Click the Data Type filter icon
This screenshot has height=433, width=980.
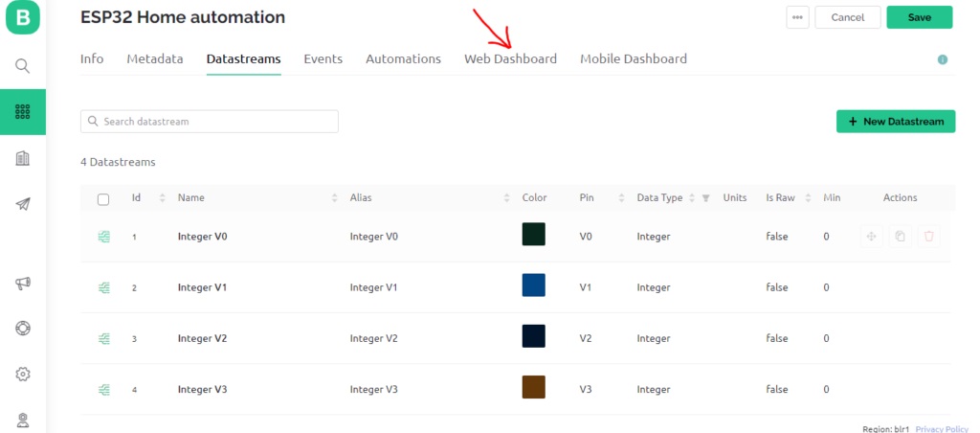pos(705,197)
